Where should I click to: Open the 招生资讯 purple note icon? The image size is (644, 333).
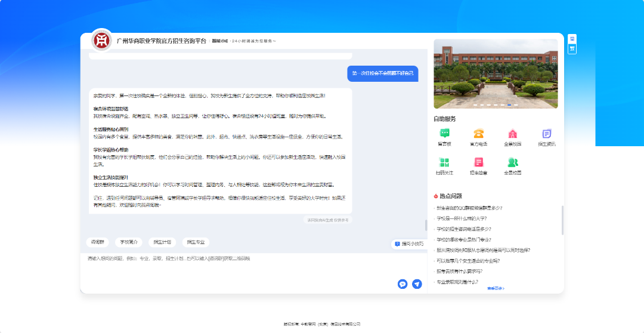pyautogui.click(x=546, y=134)
